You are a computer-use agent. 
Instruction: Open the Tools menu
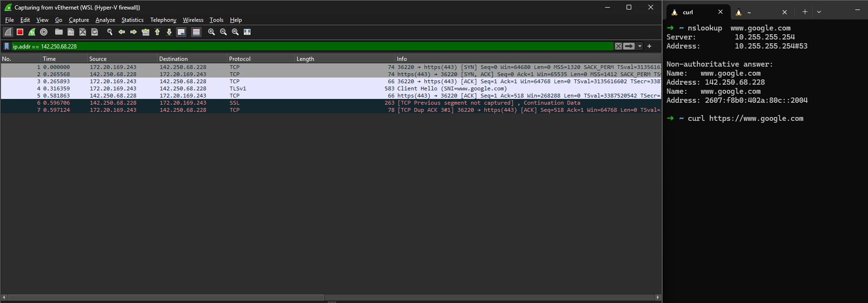pyautogui.click(x=216, y=20)
